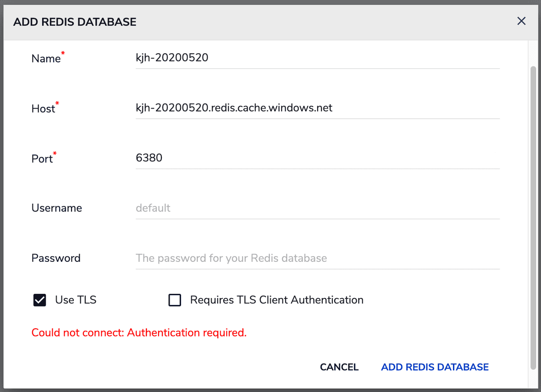Select the Host field containing kjh-20200520.redis.cache.windows.net
The image size is (541, 392).
(x=317, y=108)
